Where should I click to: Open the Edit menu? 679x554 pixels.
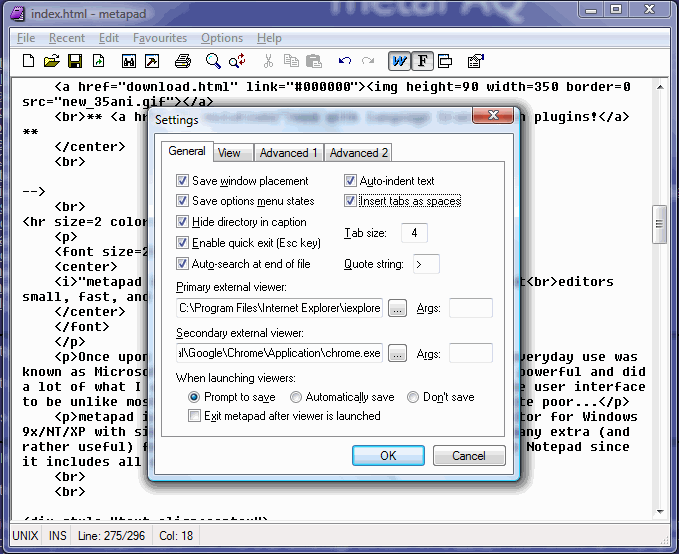pos(109,38)
